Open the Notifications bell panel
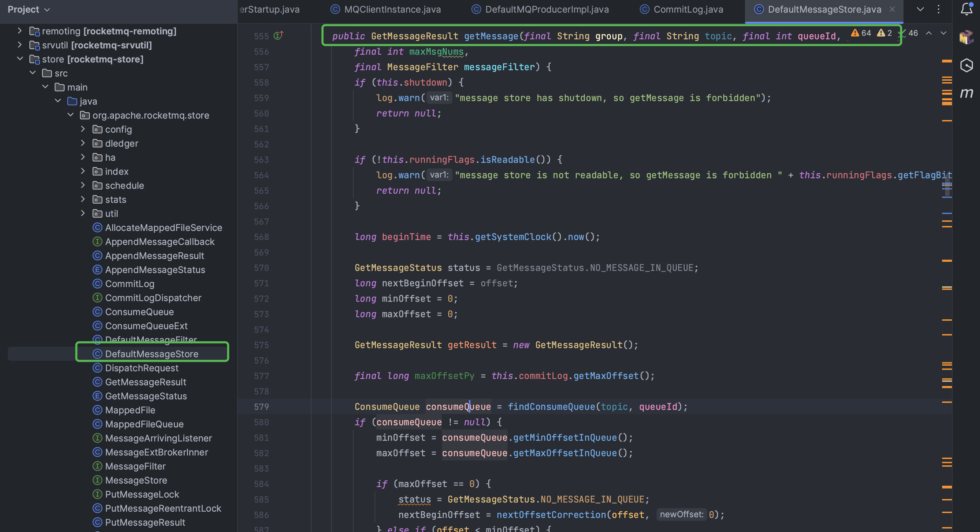This screenshot has width=980, height=532. click(x=966, y=9)
